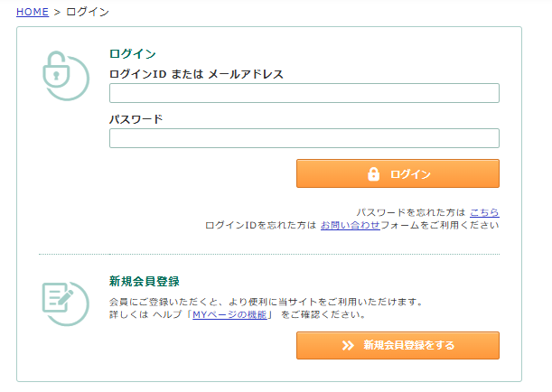Image resolution: width=552 pixels, height=392 pixels.
Task: Click the double-chevron icon in the registration button
Action: (x=348, y=345)
